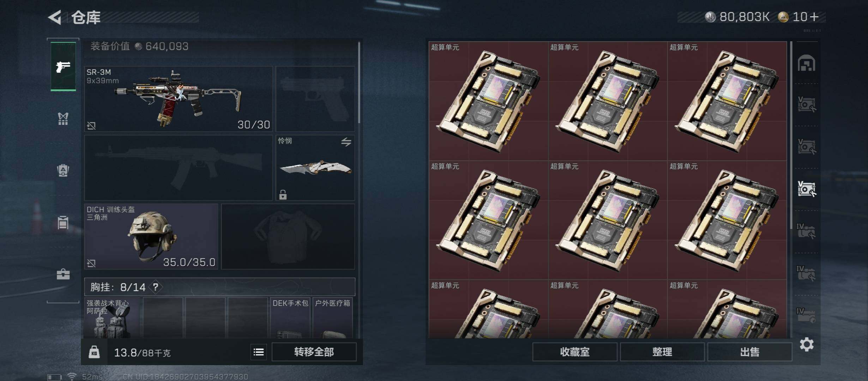Select the weapons tab pistol icon
This screenshot has height=381, width=868.
click(x=63, y=66)
